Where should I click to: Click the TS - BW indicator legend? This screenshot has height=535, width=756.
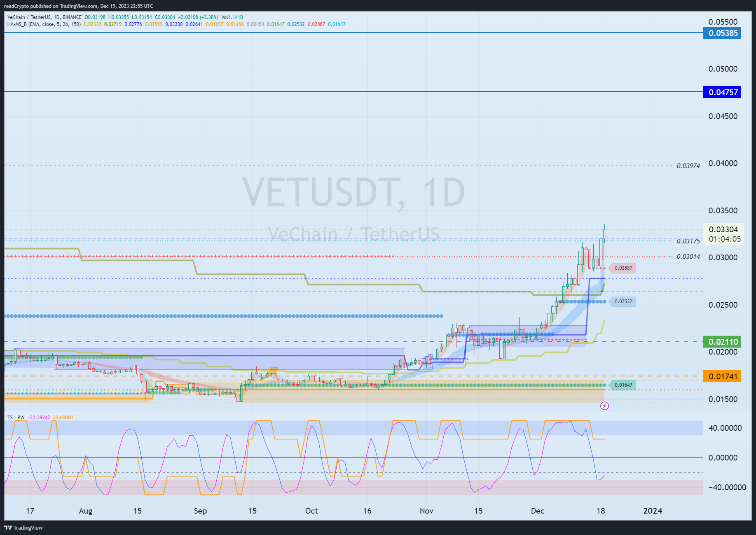16,418
